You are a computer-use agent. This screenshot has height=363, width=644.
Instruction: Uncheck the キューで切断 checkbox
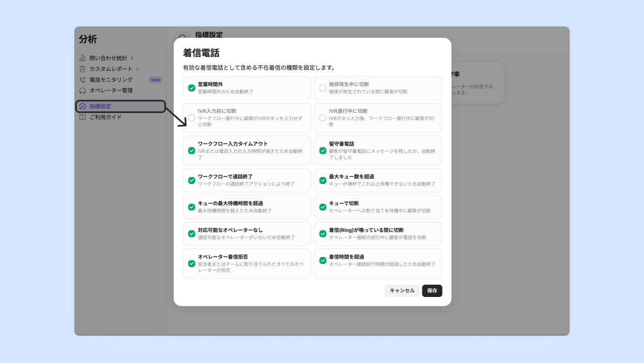(323, 207)
